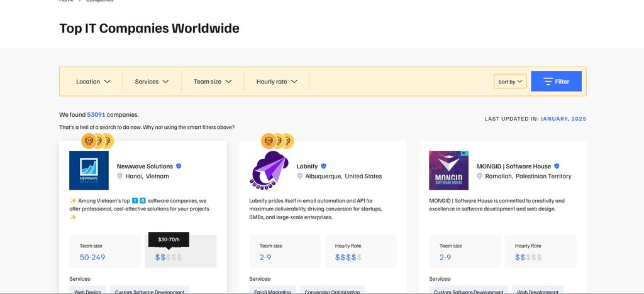Click the Labnify paper plane logo
The height and width of the screenshot is (294, 644).
click(269, 170)
